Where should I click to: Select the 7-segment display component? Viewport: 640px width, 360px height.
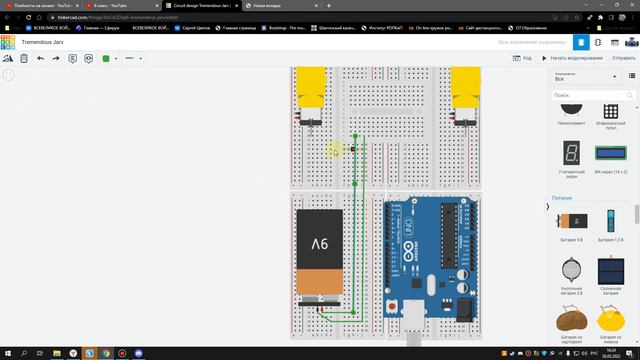tap(571, 159)
